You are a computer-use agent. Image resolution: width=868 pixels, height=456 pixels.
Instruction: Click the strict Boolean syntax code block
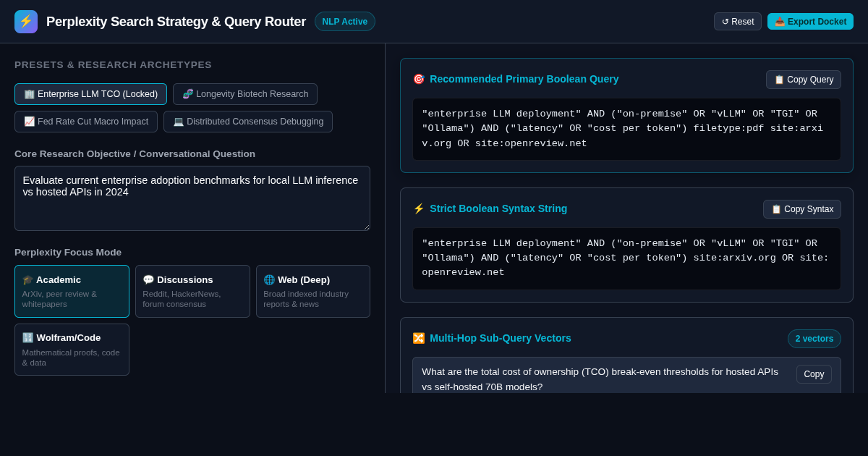pos(626,258)
